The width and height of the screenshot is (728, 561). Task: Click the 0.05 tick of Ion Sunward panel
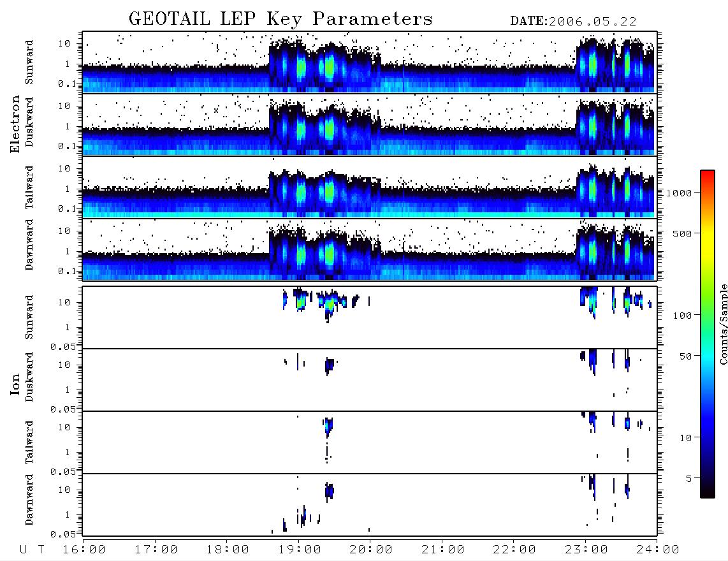(x=63, y=347)
